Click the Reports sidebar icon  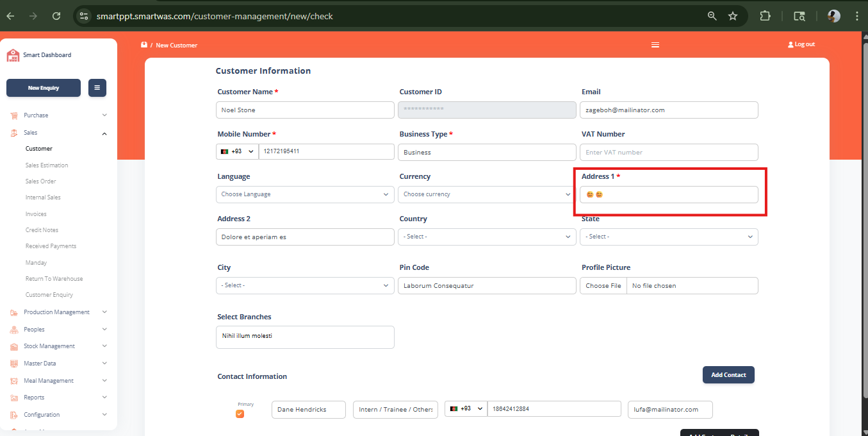pos(14,398)
